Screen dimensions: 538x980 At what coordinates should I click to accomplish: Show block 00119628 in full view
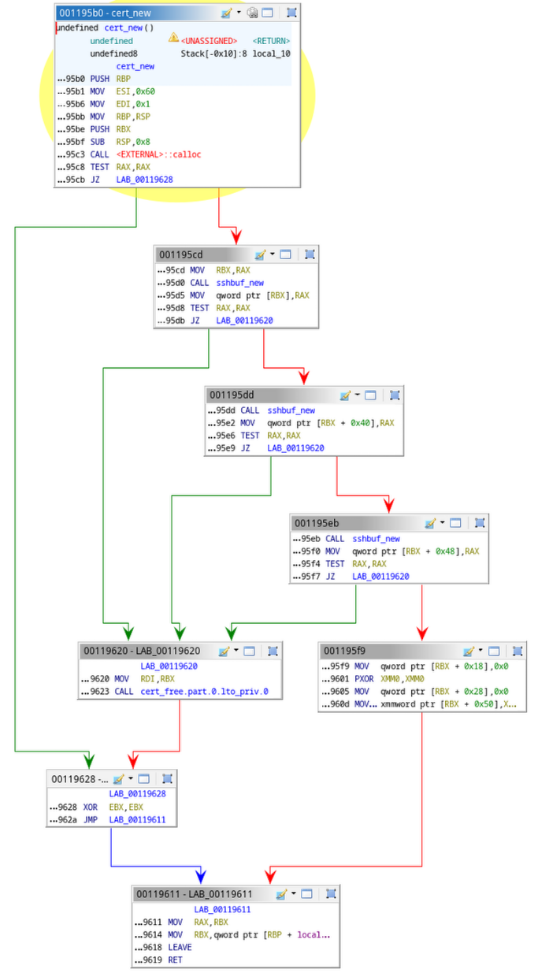pos(144,778)
